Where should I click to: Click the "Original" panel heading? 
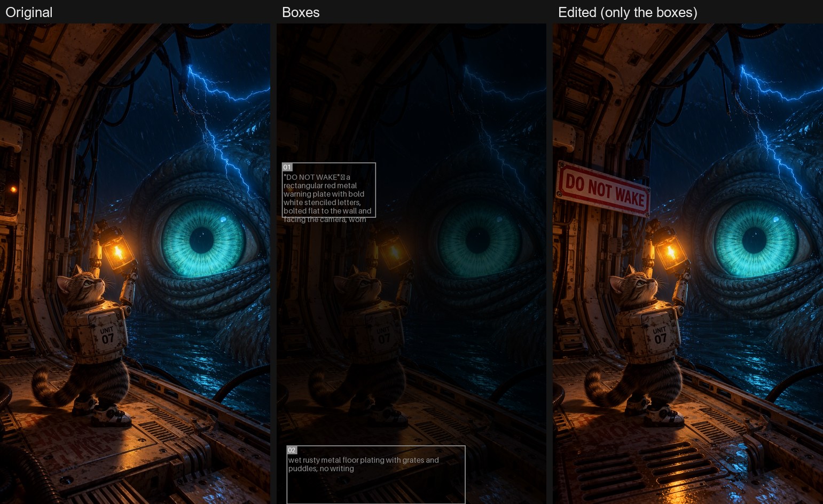tap(29, 12)
